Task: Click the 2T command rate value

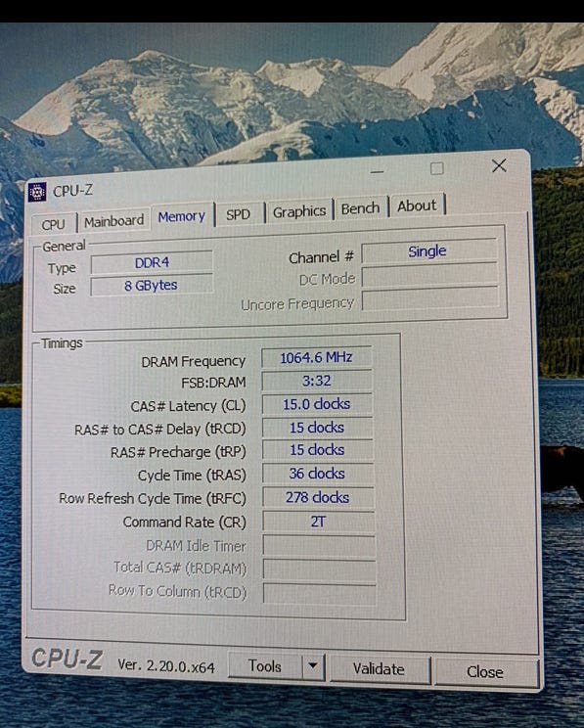Action: [x=319, y=522]
